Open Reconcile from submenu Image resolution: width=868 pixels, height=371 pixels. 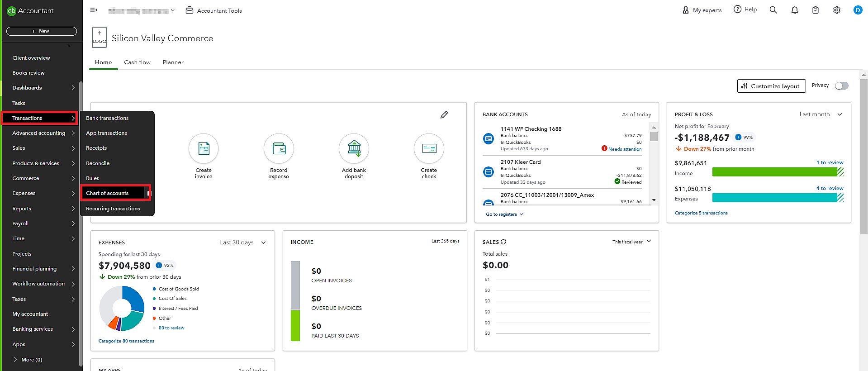click(x=98, y=163)
